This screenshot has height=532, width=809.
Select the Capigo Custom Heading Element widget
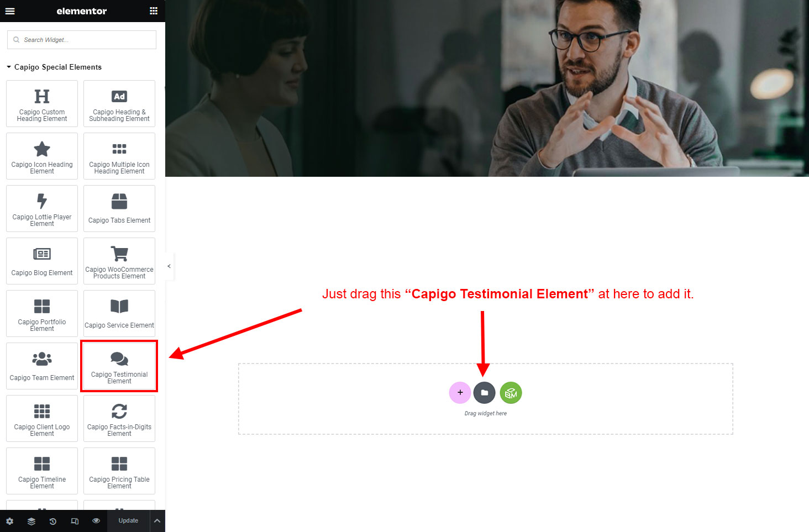pyautogui.click(x=42, y=104)
